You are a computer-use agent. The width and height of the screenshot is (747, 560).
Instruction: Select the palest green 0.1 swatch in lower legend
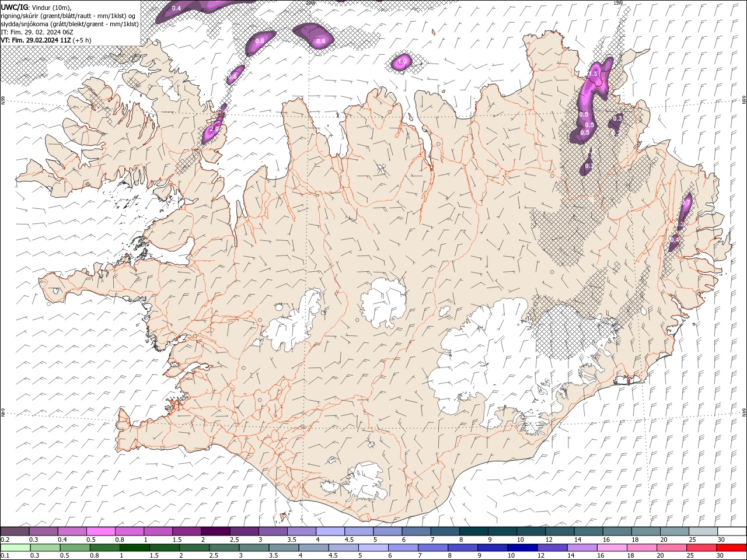click(15, 548)
